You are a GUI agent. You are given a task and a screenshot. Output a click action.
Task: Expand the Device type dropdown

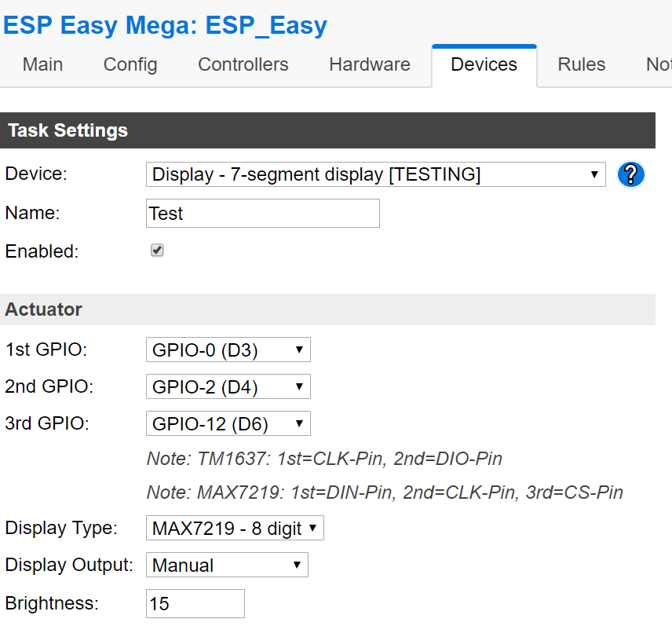[376, 174]
